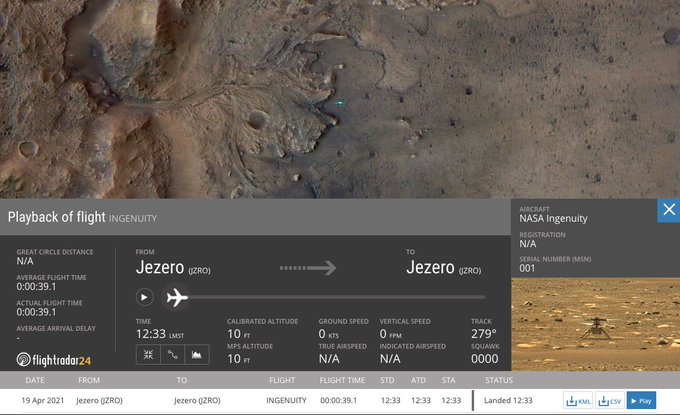This screenshot has height=415, width=680.
Task: Click the destination Jezero (JZRO) heading
Action: (444, 268)
